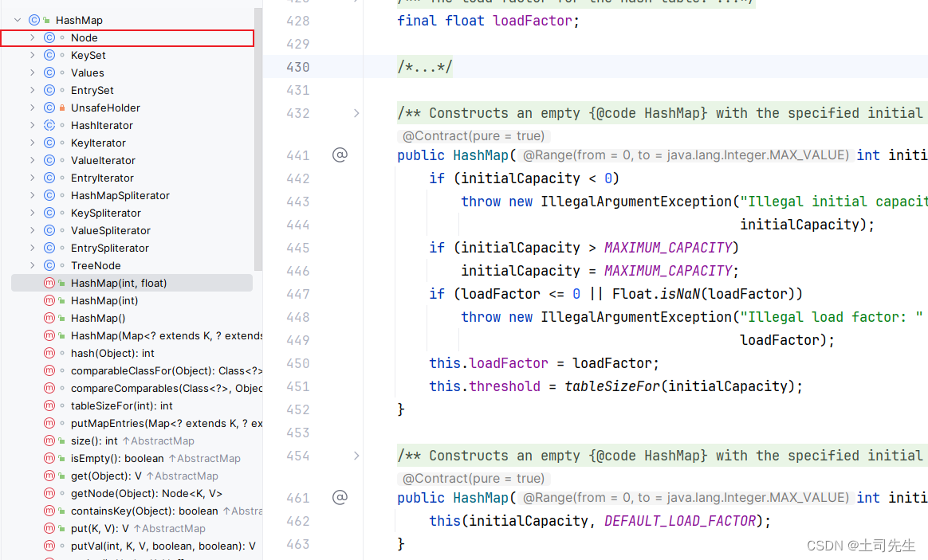Click the class icon next to Node

coord(49,38)
